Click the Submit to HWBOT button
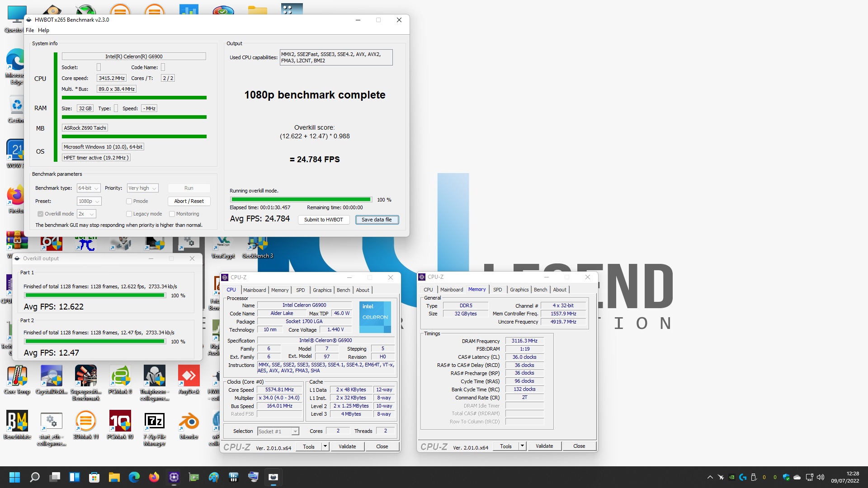Viewport: 868px width, 488px height. coord(323,220)
